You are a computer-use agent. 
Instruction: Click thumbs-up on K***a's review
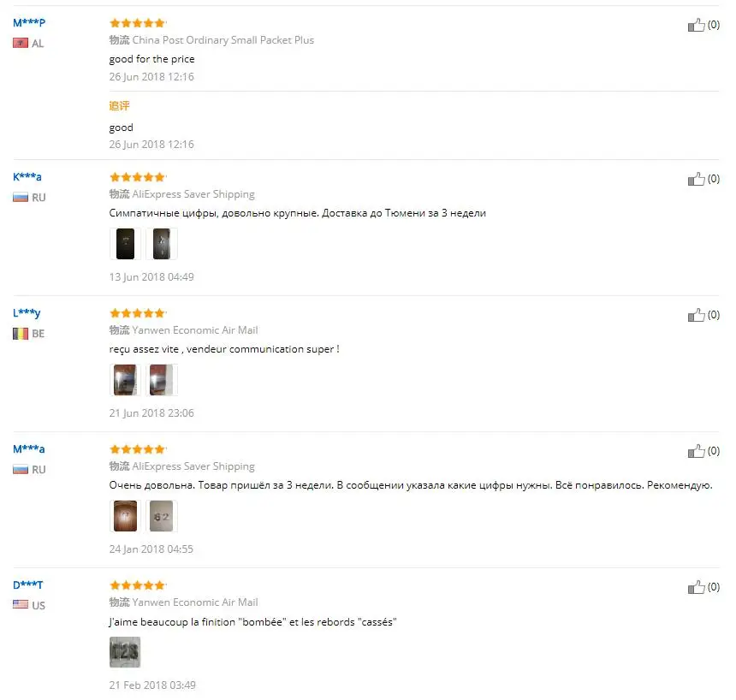pyautogui.click(x=696, y=179)
